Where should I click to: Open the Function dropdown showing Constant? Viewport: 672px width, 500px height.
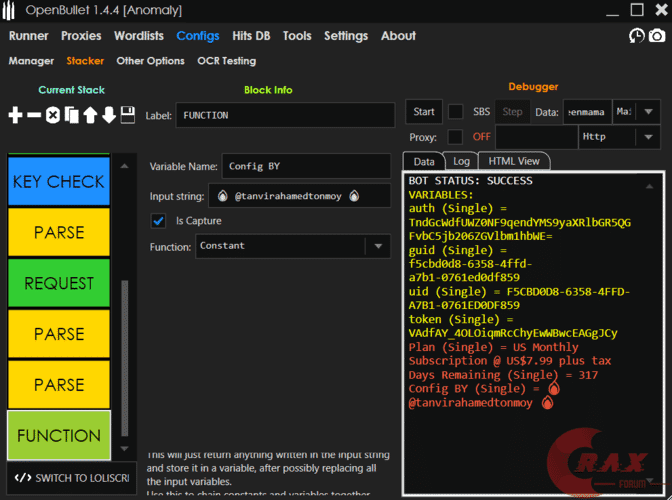tap(378, 246)
